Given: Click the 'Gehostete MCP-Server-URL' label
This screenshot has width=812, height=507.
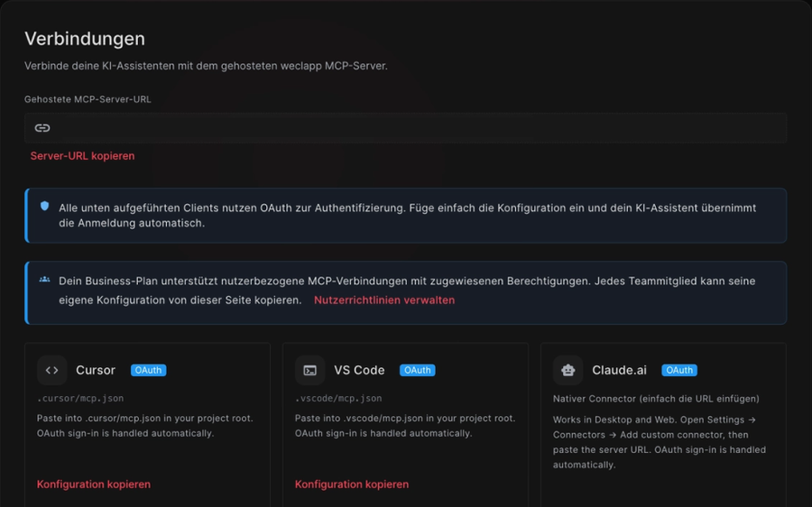Looking at the screenshot, I should pos(88,99).
